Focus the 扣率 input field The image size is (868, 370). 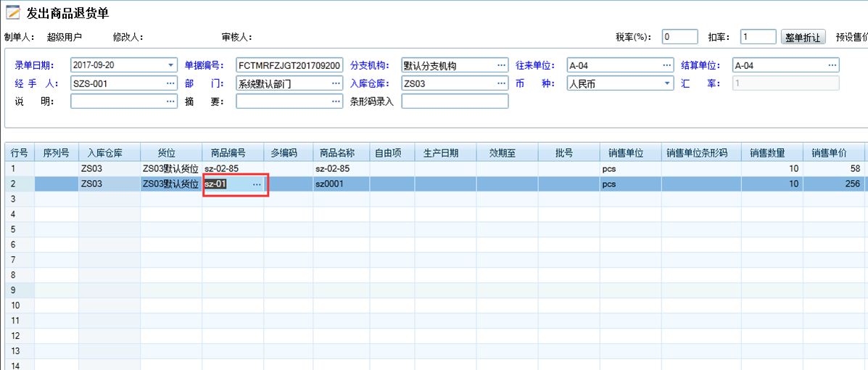(759, 37)
